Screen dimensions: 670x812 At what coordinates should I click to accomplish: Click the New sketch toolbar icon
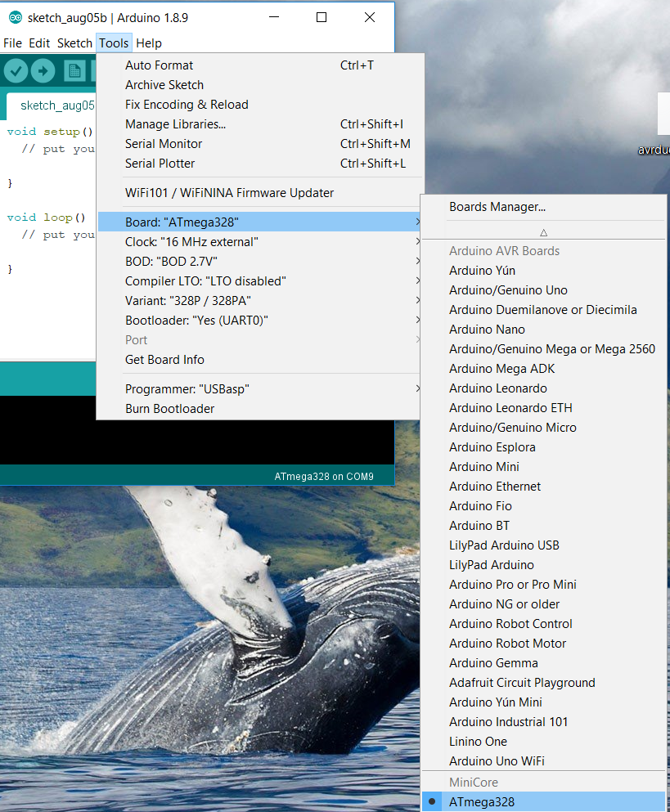coord(74,70)
